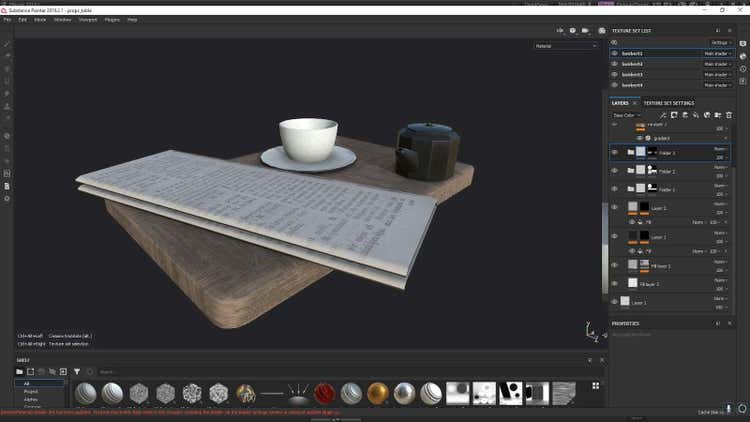Add a mask to the selected layer
Screen dimensions: 750x422
coord(674,115)
